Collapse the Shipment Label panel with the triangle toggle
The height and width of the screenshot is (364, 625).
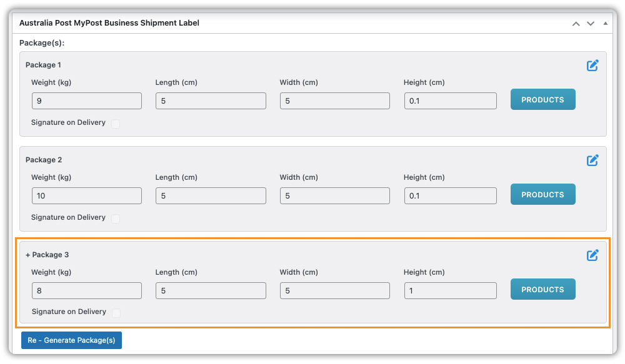tap(605, 24)
